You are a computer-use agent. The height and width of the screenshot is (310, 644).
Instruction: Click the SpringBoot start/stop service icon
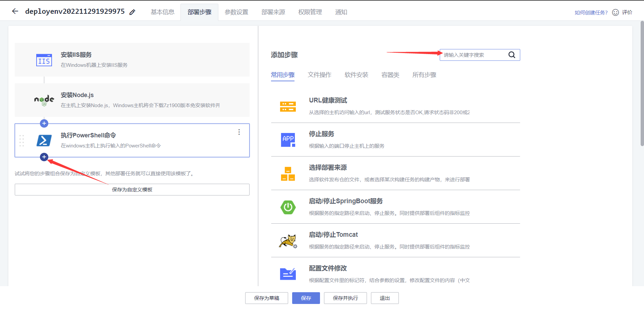click(288, 207)
